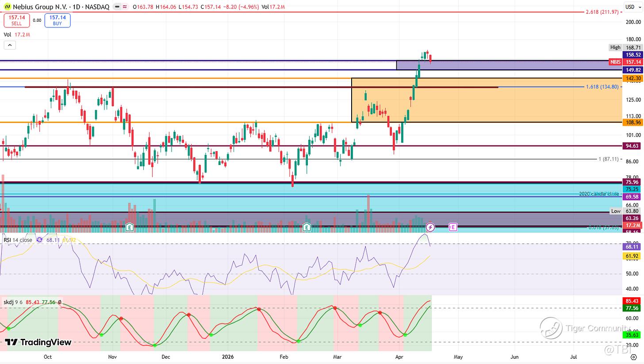Click the change value −8.20 (−4.96%)
This screenshot has height=364, width=644.
coord(241,7)
